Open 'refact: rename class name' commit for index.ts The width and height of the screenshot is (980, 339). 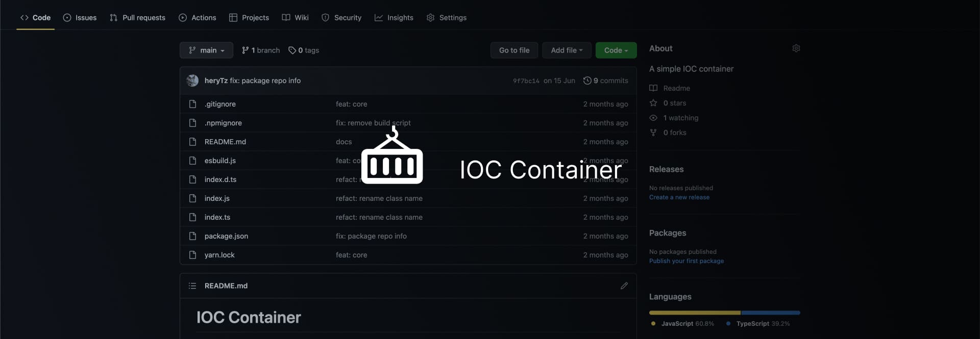(379, 217)
